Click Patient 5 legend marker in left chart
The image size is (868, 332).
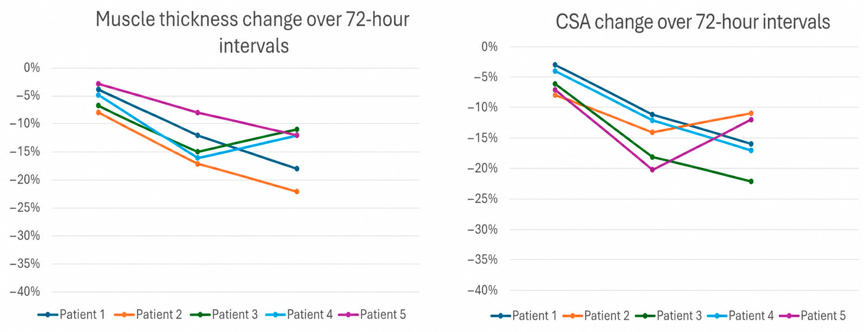click(x=348, y=315)
